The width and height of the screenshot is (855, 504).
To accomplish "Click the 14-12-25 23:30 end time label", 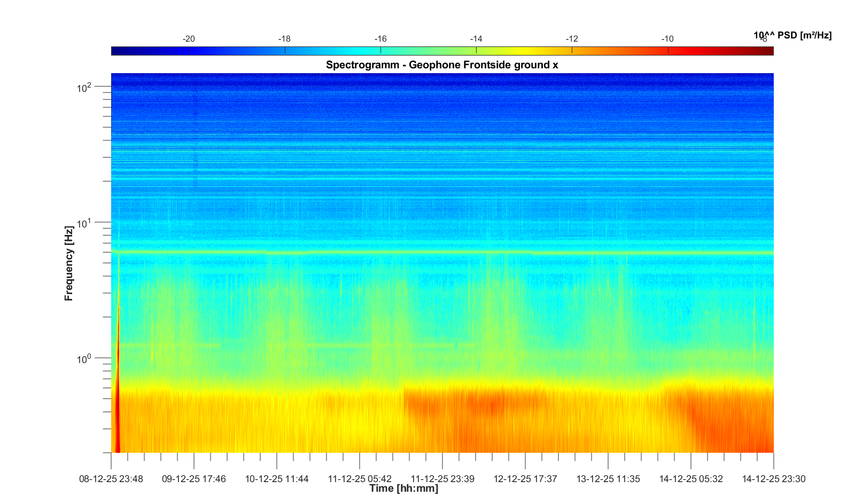I will 773,479.
